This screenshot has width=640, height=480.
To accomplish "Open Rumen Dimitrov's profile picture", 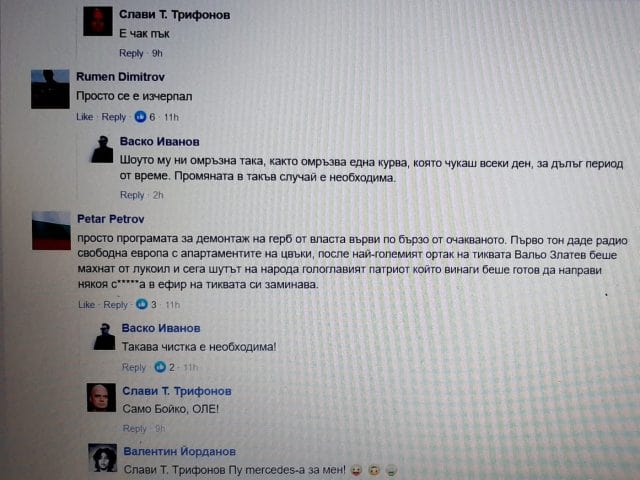I will click(x=50, y=89).
